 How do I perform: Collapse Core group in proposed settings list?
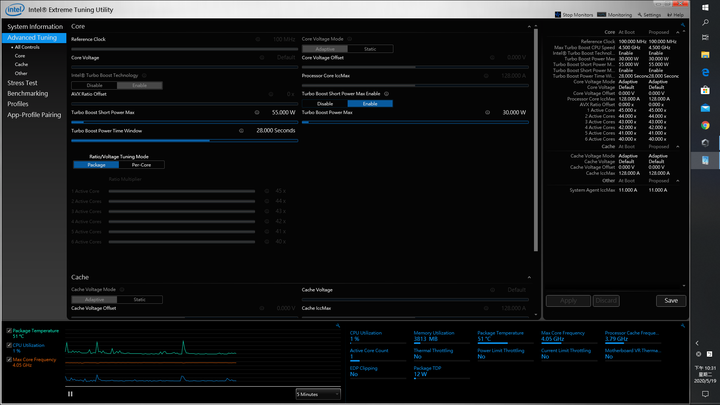click(678, 32)
